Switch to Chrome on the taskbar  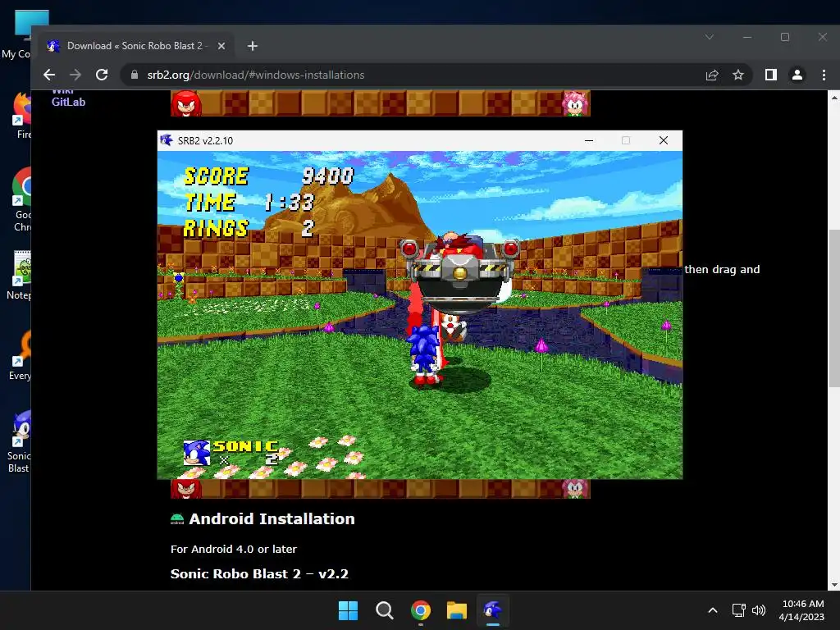point(421,610)
